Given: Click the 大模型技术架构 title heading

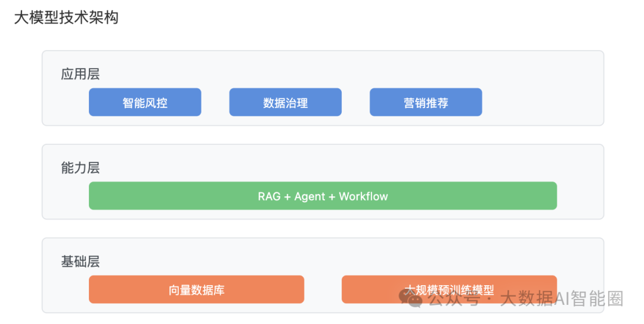Looking at the screenshot, I should [67, 18].
